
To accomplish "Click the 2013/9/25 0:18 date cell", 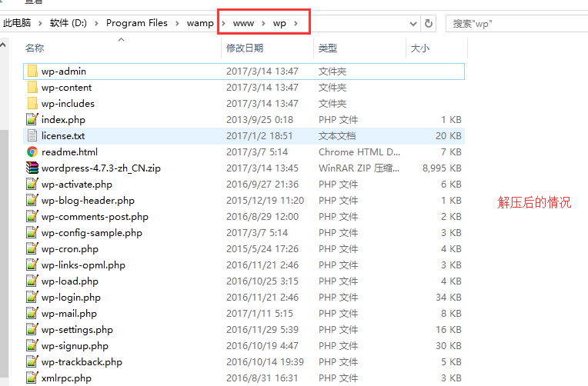I will click(x=259, y=119).
